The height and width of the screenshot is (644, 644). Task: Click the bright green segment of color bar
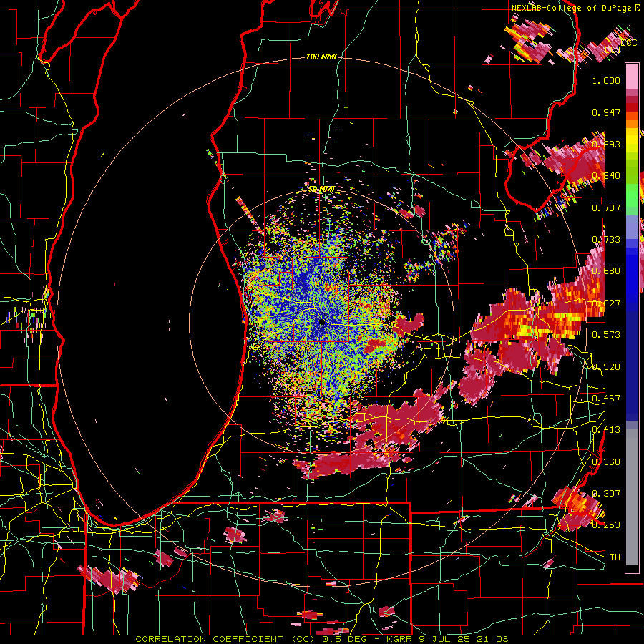pyautogui.click(x=632, y=195)
